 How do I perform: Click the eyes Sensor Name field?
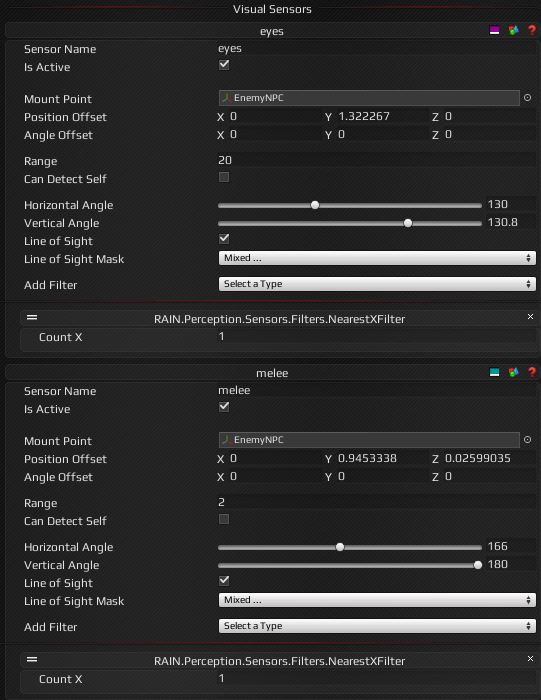[x=376, y=48]
